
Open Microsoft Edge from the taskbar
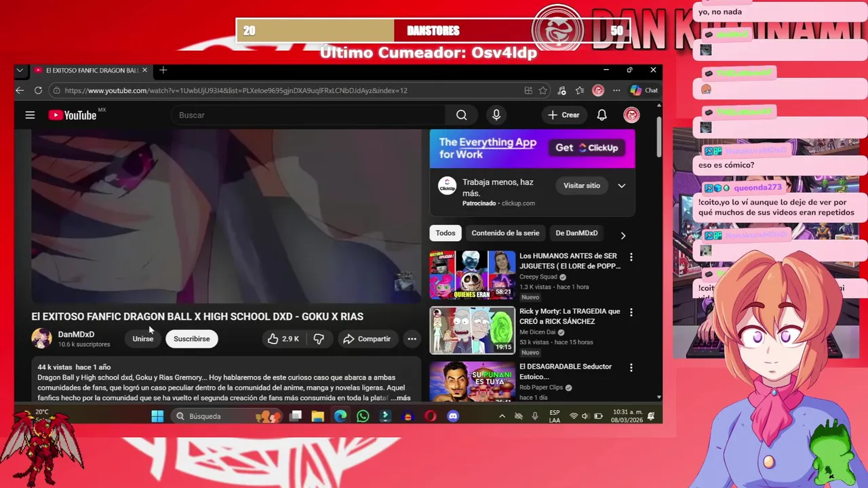pyautogui.click(x=340, y=416)
